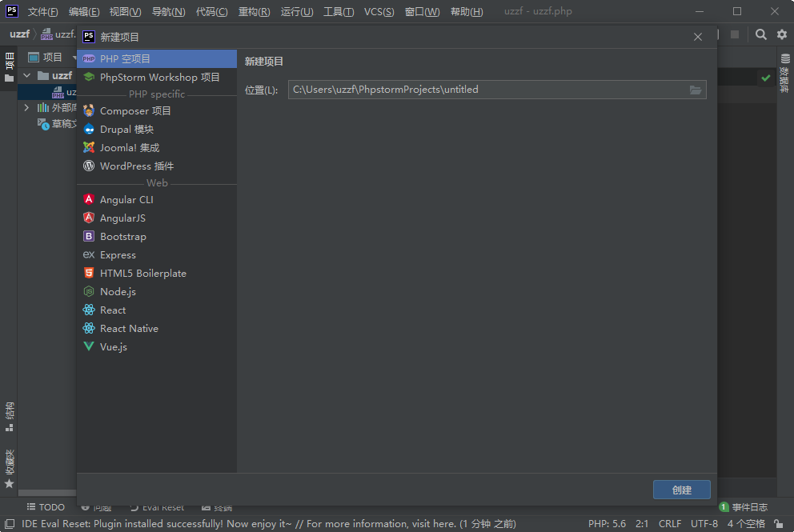Toggle the 项目 tool window tab
This screenshot has height=532, width=794.
pos(9,67)
